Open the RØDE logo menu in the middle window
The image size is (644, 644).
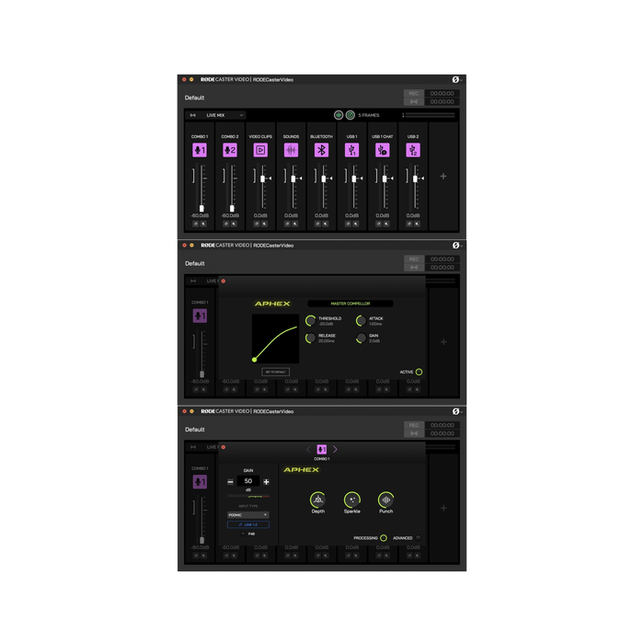[x=456, y=246]
